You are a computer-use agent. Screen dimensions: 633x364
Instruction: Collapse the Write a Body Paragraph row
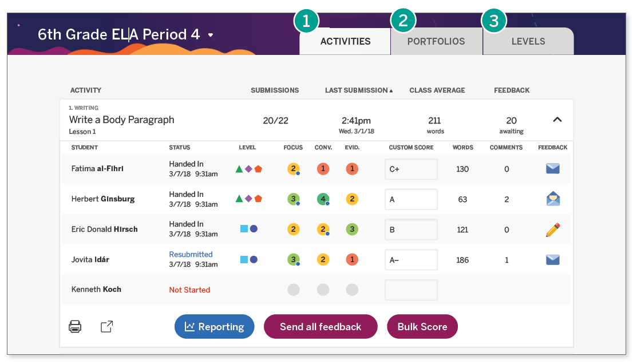point(557,120)
